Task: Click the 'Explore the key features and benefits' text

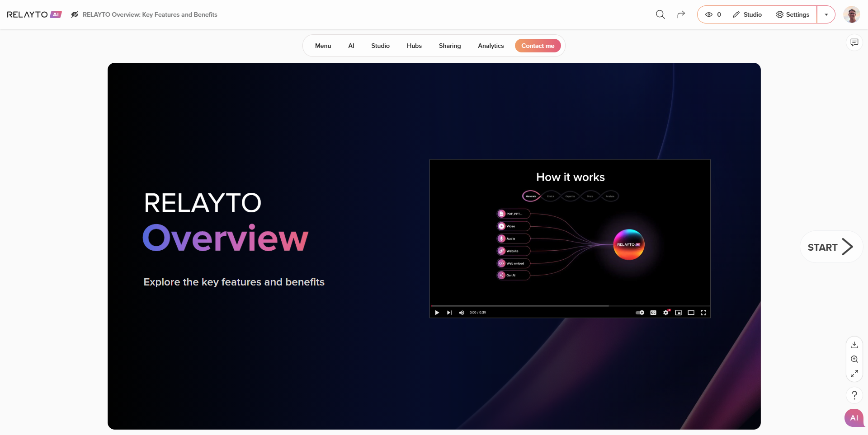Action: click(234, 282)
